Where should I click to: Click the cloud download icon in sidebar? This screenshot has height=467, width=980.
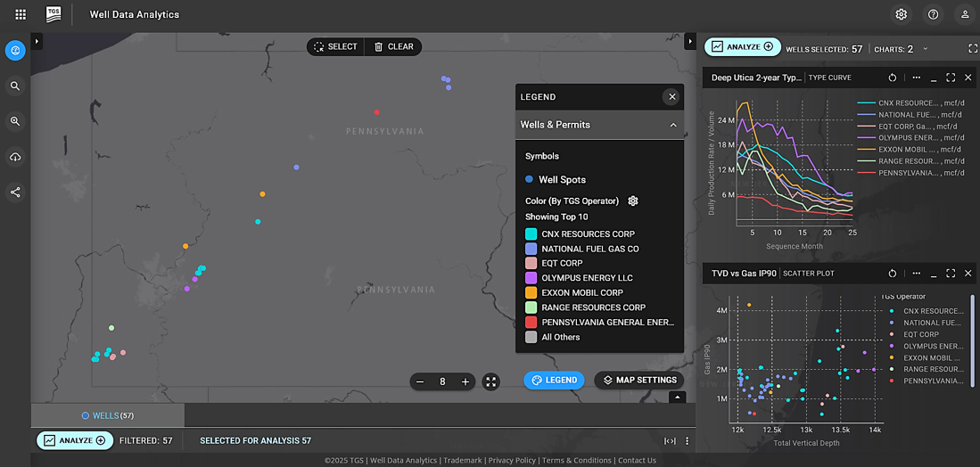16,158
